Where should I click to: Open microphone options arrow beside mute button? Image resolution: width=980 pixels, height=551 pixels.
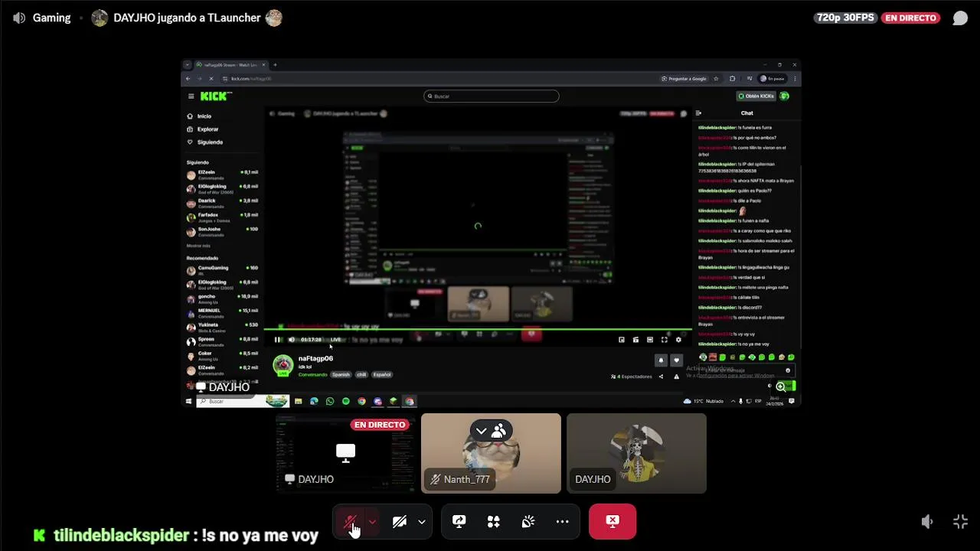[x=372, y=522]
